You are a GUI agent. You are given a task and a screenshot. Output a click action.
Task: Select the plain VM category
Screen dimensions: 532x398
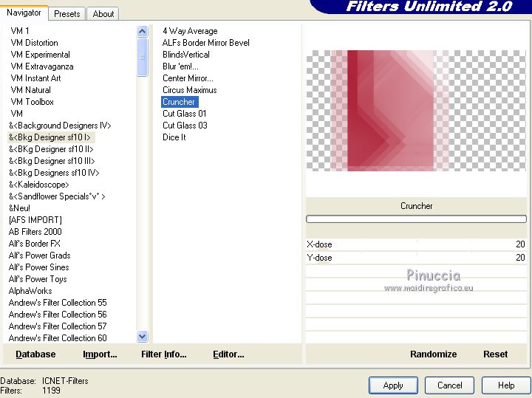(16, 114)
